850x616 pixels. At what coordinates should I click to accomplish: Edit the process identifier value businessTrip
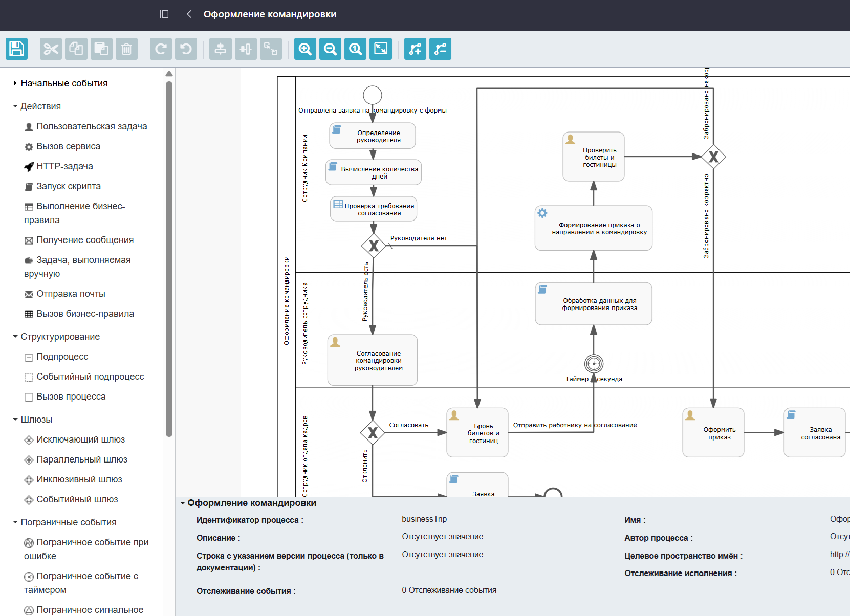(x=424, y=519)
